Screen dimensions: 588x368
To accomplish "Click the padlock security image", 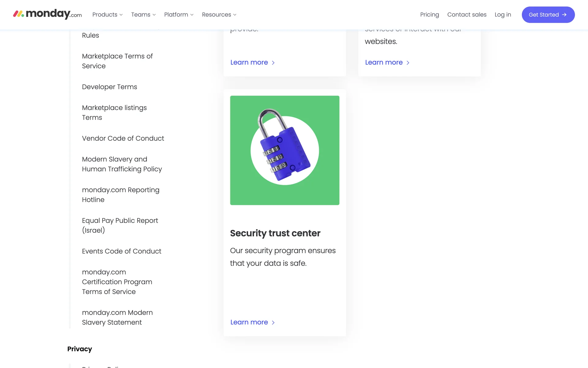I will click(x=285, y=150).
